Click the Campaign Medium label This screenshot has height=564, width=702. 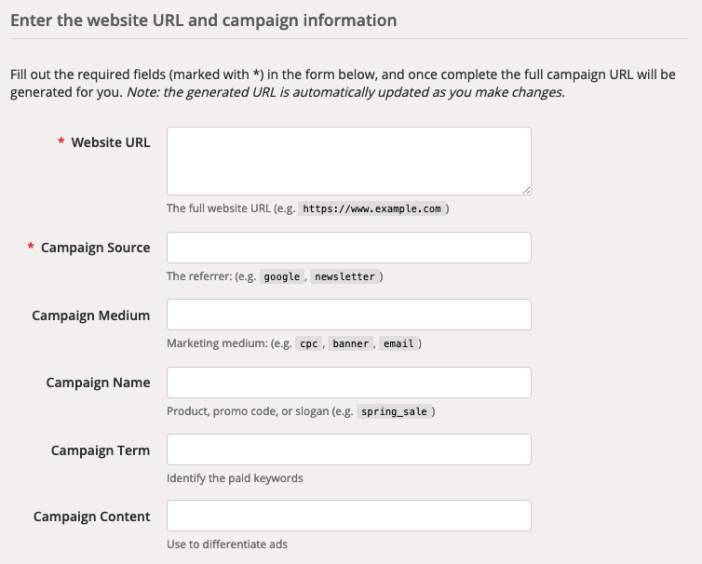click(91, 316)
